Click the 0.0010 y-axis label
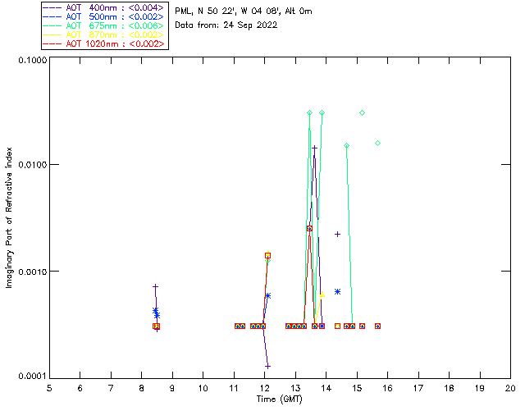525x420 pixels. [x=33, y=272]
